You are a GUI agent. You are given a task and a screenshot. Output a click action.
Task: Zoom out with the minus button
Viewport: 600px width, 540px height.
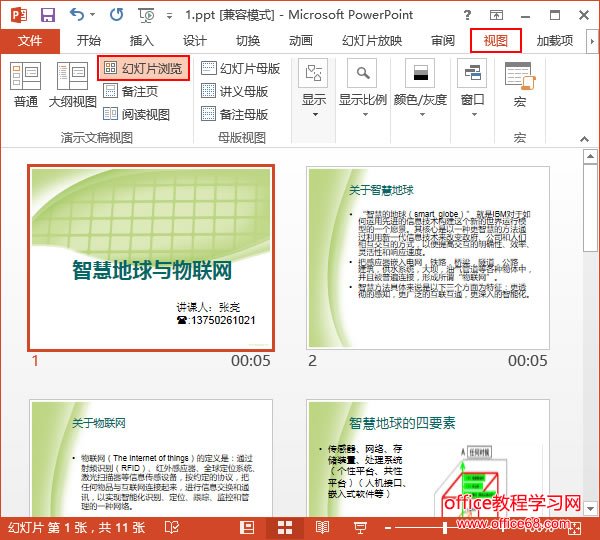pyautogui.click(x=388, y=528)
